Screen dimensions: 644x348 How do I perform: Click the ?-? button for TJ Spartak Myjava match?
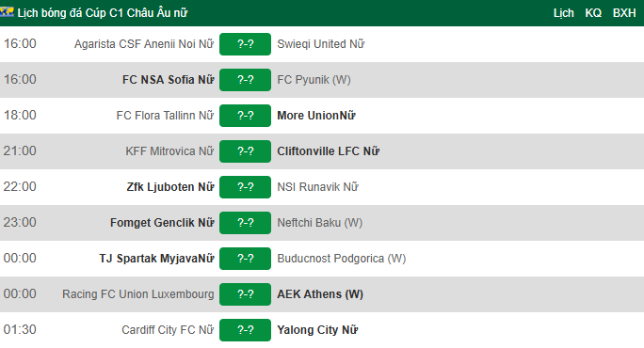pos(245,258)
